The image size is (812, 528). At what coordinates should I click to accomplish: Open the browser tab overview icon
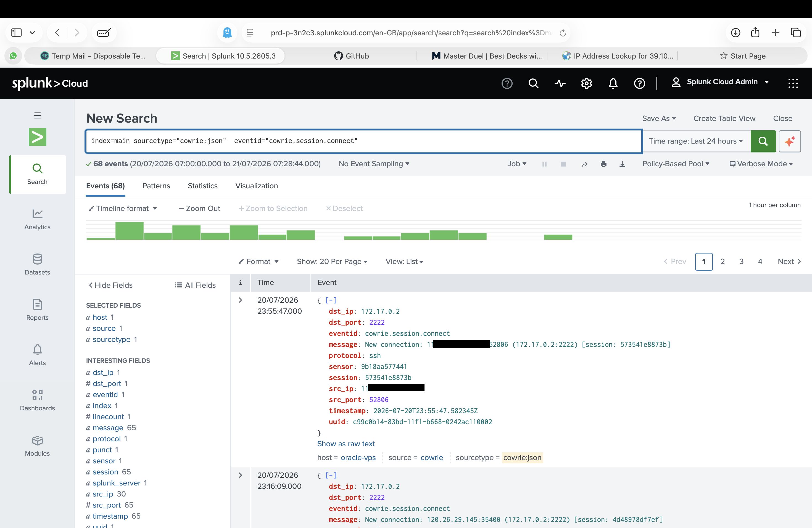pos(796,33)
